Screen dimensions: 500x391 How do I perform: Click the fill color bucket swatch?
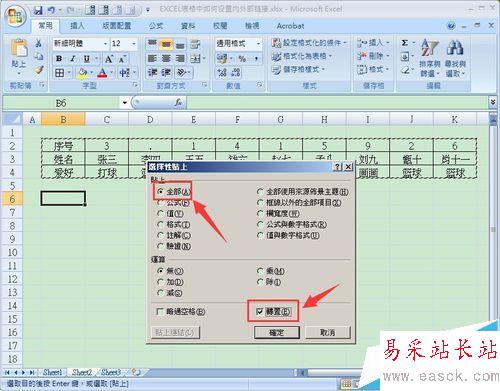pyautogui.click(x=82, y=72)
